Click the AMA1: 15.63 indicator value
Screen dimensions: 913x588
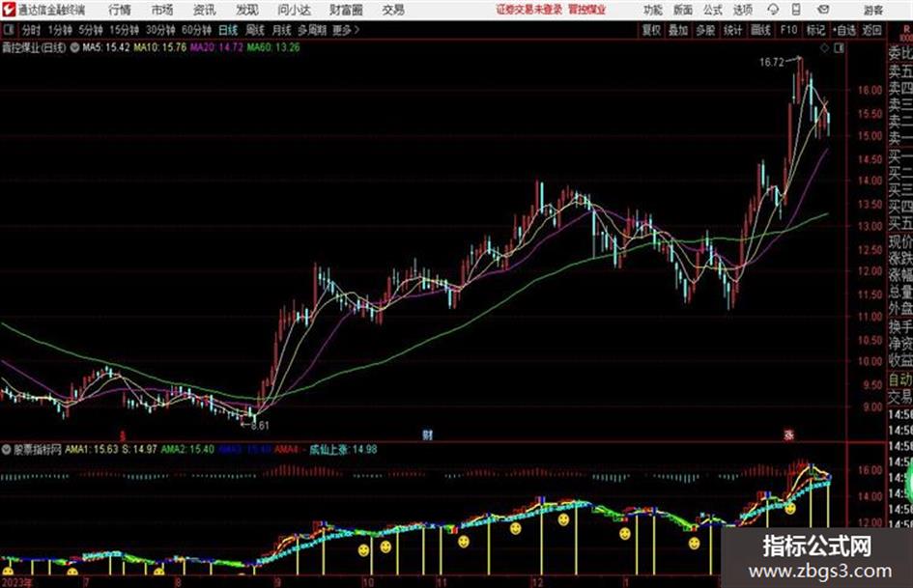92,449
